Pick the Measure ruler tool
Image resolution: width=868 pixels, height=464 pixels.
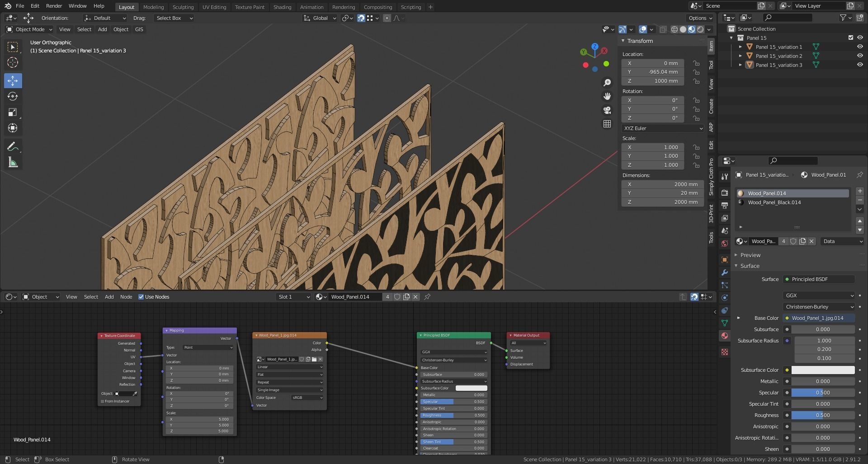[13, 162]
